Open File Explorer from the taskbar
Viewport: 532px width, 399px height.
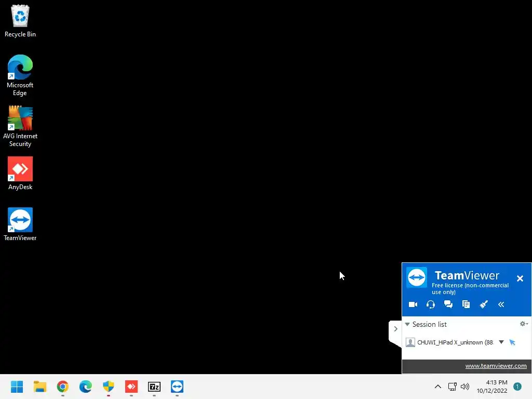tap(39, 387)
